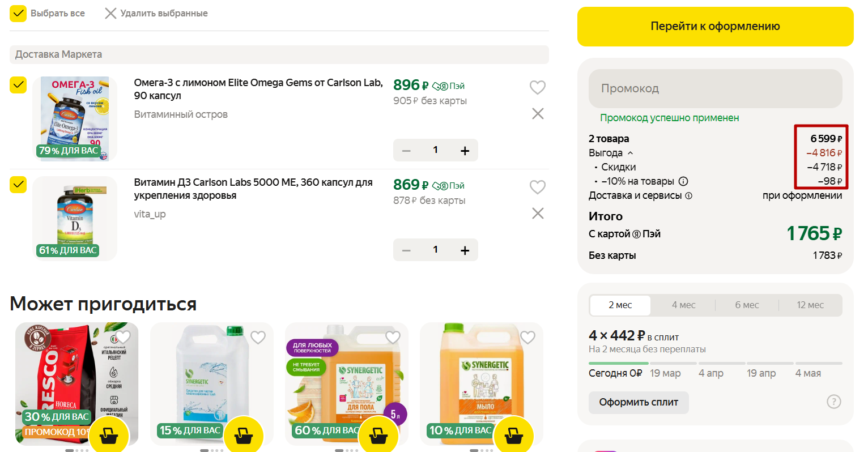The height and width of the screenshot is (452, 868).
Task: Favorite the clear Synergetic canister recommendation
Action: pyautogui.click(x=258, y=337)
